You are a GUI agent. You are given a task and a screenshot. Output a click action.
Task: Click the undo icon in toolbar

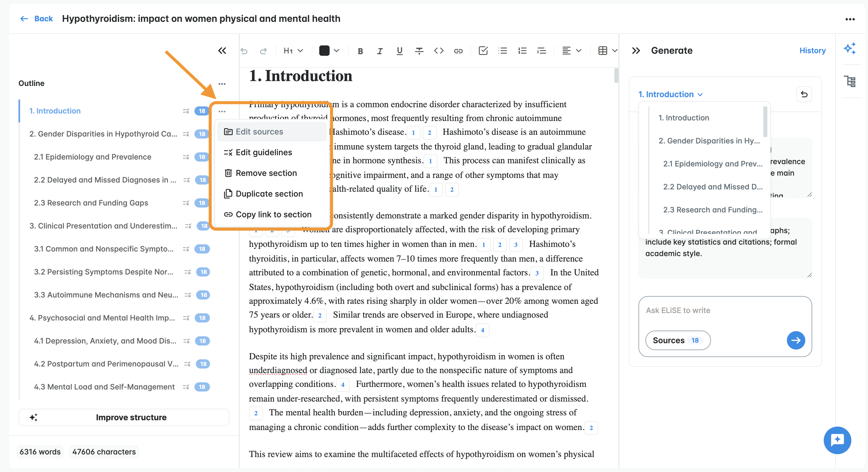pyautogui.click(x=244, y=51)
